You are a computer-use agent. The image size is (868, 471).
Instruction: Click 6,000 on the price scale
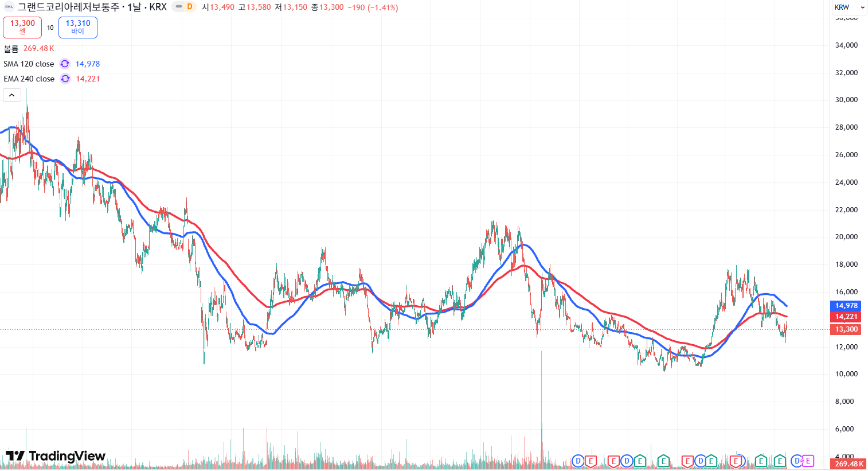(844, 429)
